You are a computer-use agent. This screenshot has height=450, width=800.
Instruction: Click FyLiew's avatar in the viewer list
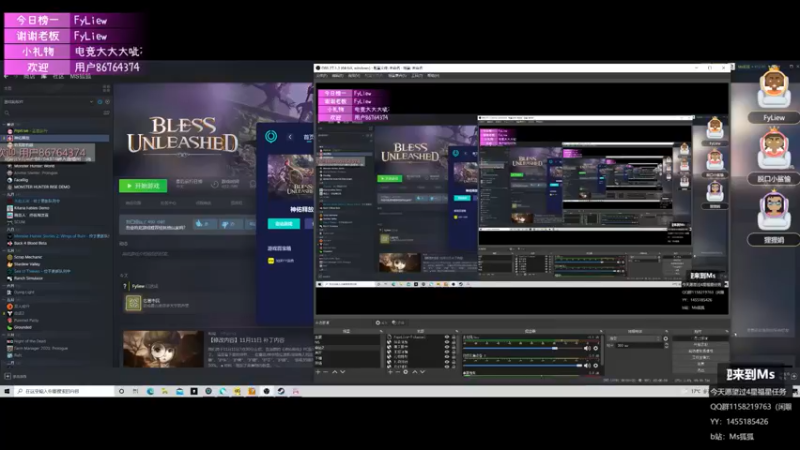[x=773, y=88]
